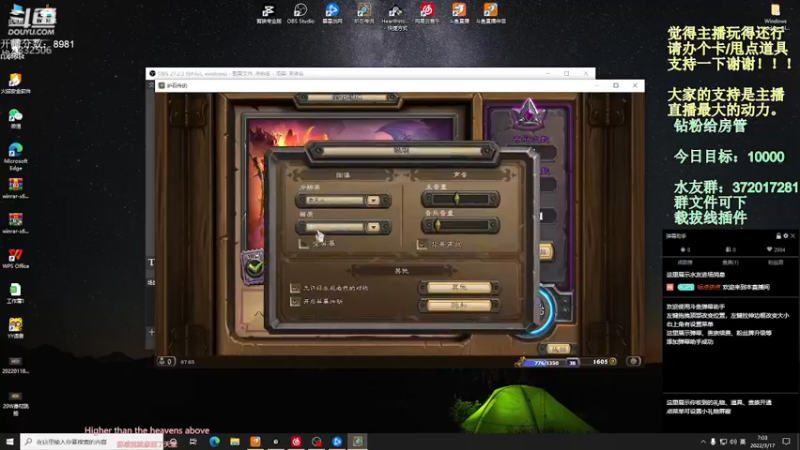The image size is (800, 450).
Task: Open the resolution dropdown arrow
Action: point(373,201)
